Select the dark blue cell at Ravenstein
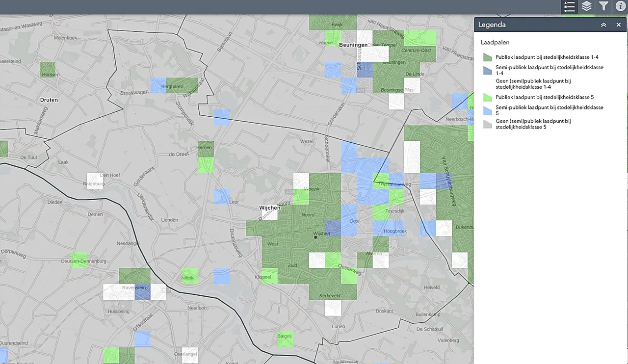The width and height of the screenshot is (628, 364). click(x=142, y=293)
